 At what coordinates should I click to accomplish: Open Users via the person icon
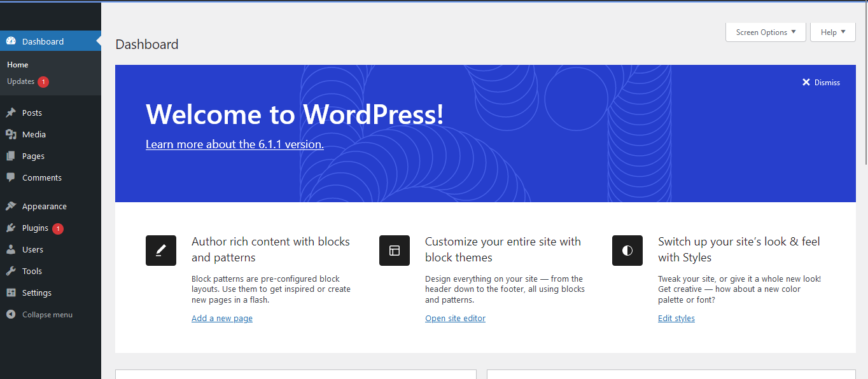[x=11, y=249]
